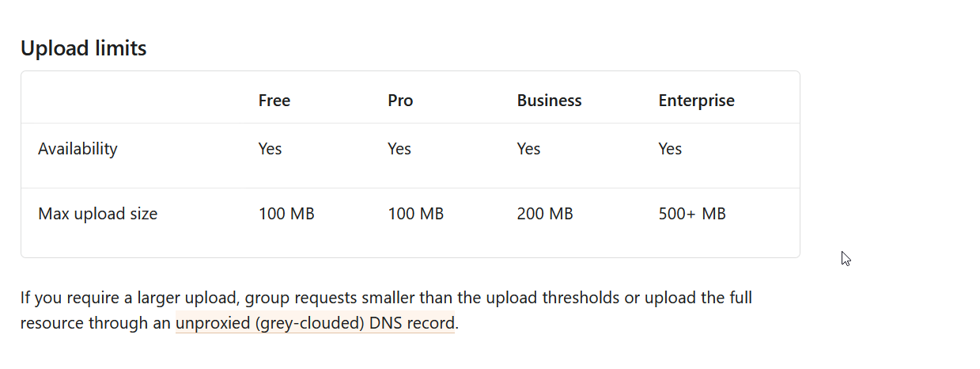This screenshot has width=980, height=369.
Task: Open the unproxied (grey-clouded) DNS record link
Action: pos(315,323)
